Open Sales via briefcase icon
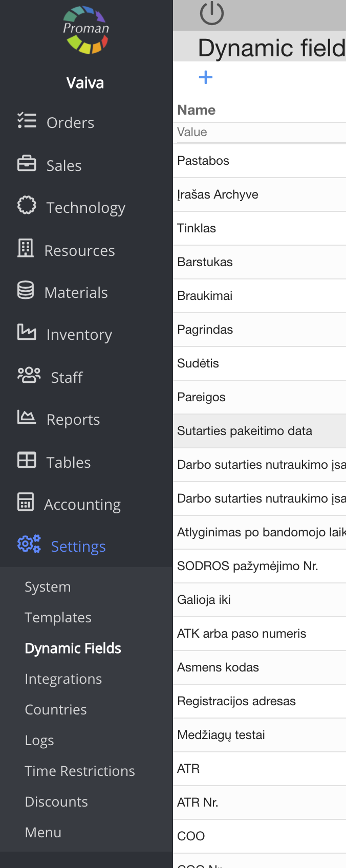The height and width of the screenshot is (868, 346). pyautogui.click(x=27, y=164)
